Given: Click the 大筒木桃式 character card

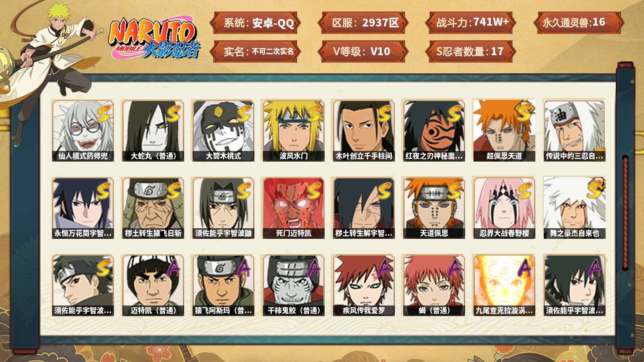Looking at the screenshot, I should pyautogui.click(x=224, y=131).
